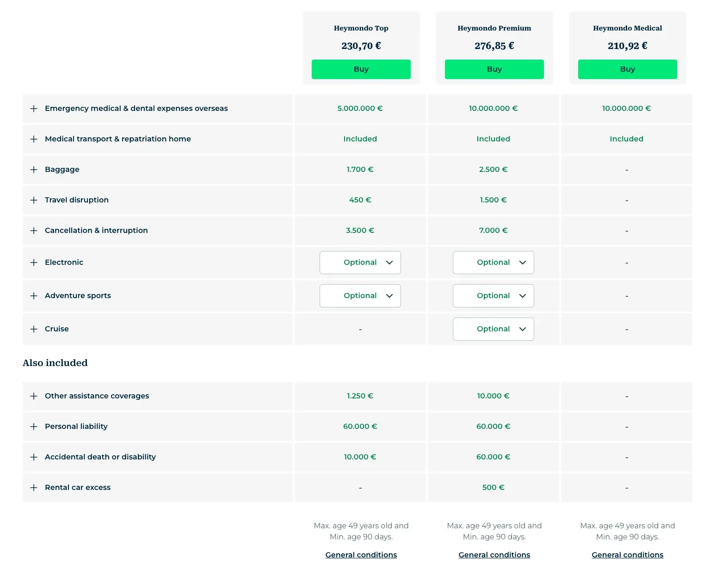Open Electronic Optional dropdown for Heymondo Premium
Screen dimensions: 728x575
click(494, 263)
